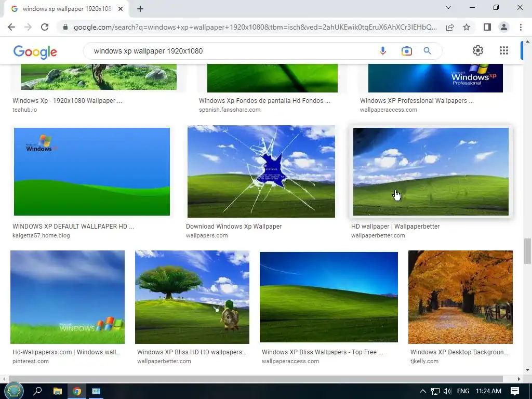Open the Bliss Wallpapers Top Free thumbnail
The height and width of the screenshot is (399, 532).
pyautogui.click(x=328, y=297)
